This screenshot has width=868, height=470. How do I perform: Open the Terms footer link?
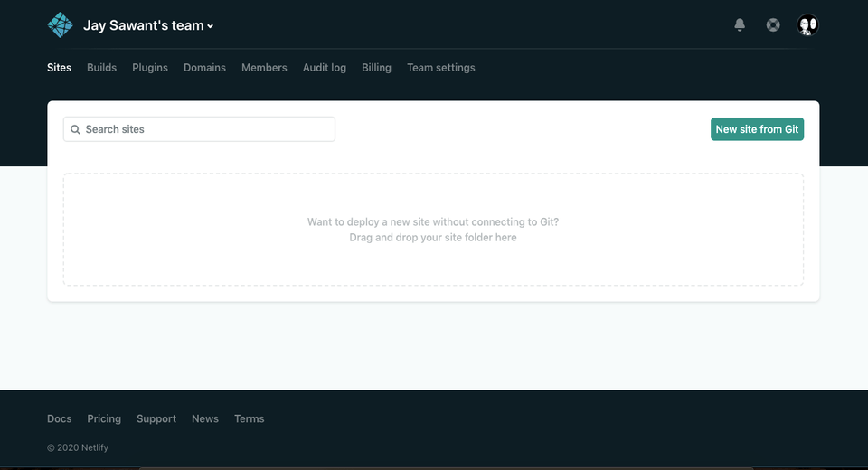pos(250,419)
